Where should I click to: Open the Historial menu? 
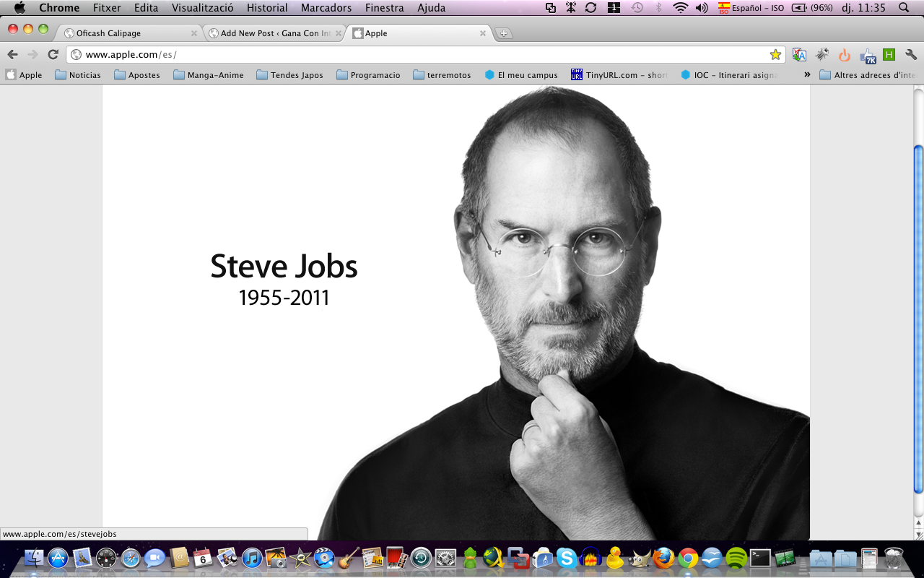tap(267, 8)
